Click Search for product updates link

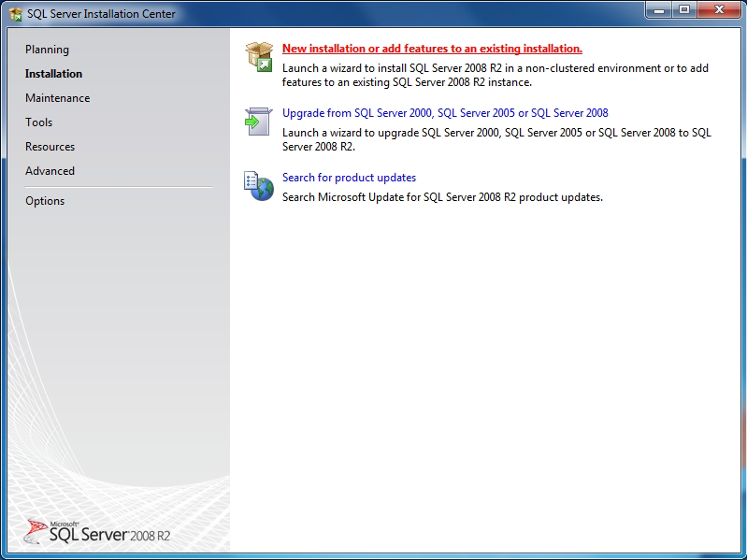tap(350, 178)
